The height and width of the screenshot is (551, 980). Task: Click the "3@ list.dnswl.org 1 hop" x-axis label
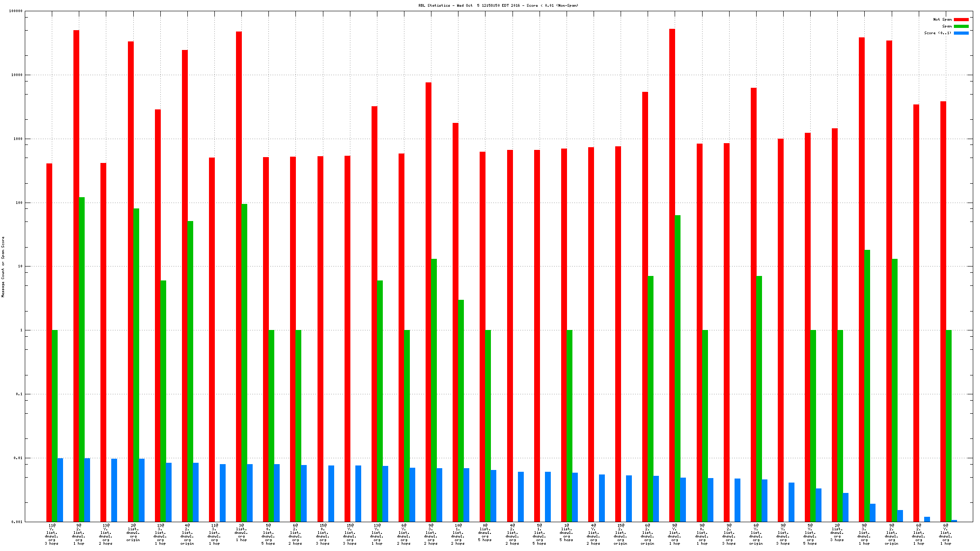(x=241, y=532)
